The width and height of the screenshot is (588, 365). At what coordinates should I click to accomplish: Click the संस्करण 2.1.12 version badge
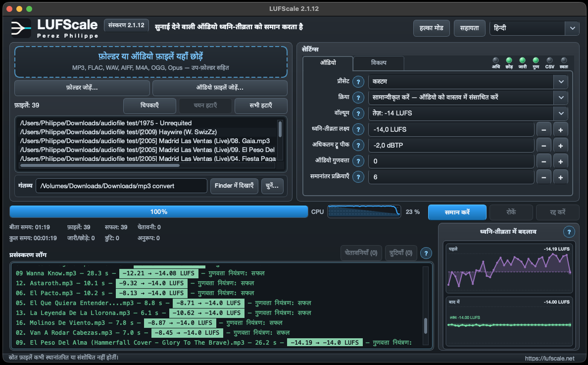point(126,26)
